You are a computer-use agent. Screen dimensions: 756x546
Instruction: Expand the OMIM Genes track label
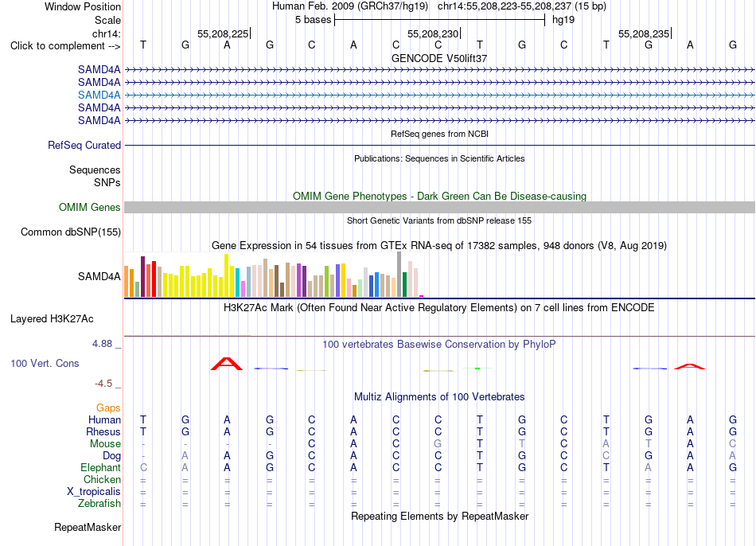(x=89, y=208)
